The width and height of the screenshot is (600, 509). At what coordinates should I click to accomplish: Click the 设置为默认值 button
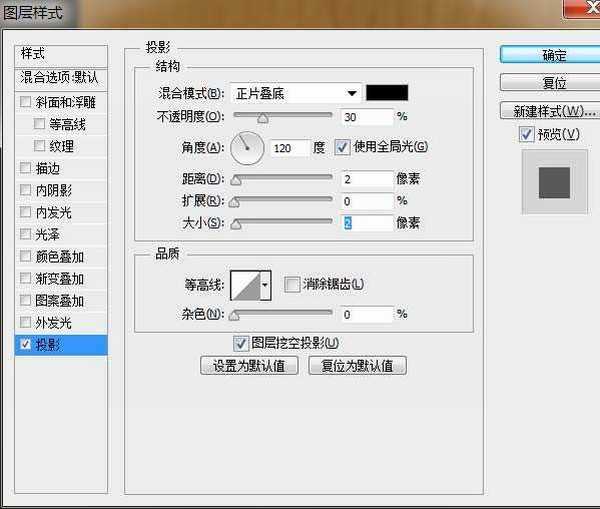click(x=249, y=366)
